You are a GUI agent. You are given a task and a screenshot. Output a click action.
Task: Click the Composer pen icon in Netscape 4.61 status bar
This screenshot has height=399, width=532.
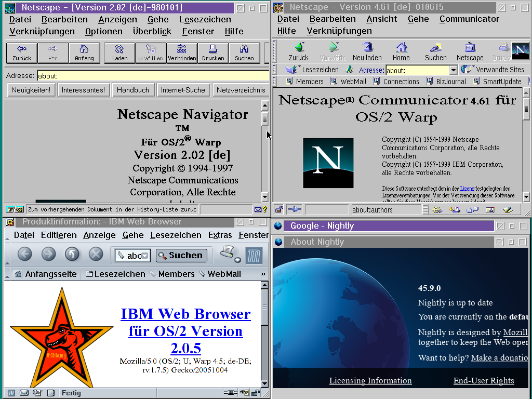point(508,210)
